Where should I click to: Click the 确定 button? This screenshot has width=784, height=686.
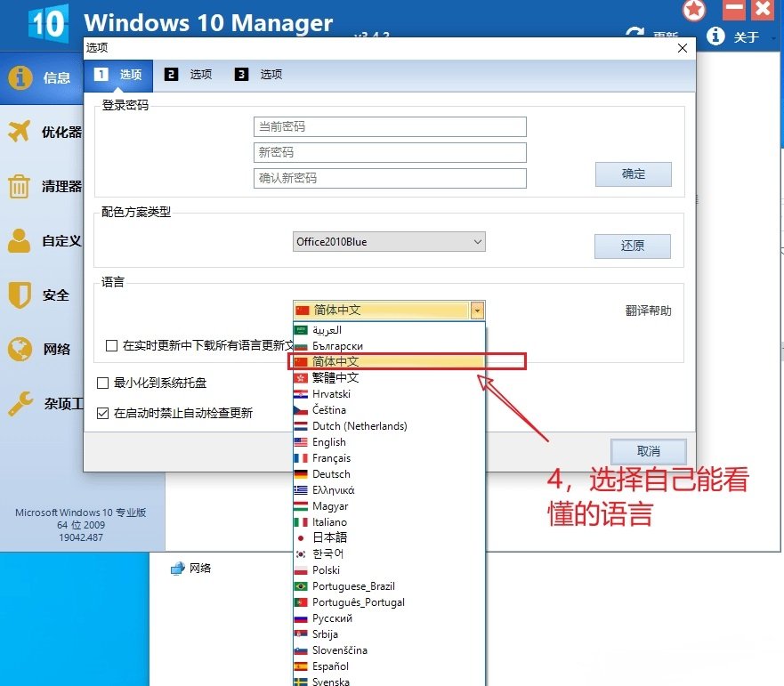[633, 174]
